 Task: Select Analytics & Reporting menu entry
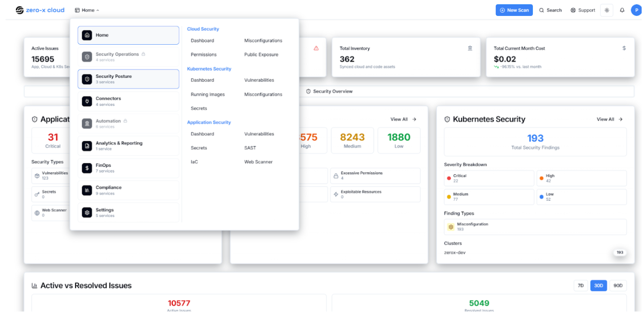[x=128, y=146]
